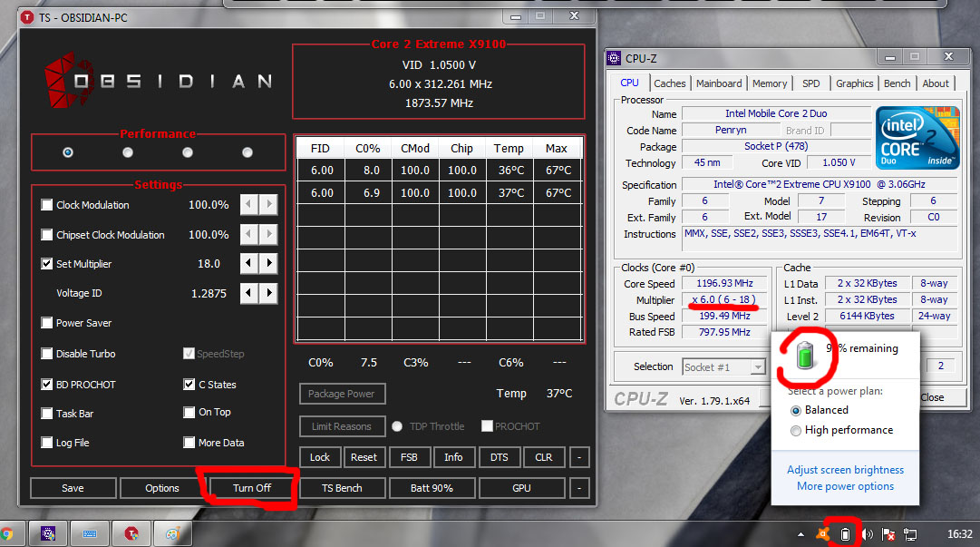Click the Save button in ThrottleStop
Viewport: 980px width, 547px height.
tap(73, 488)
